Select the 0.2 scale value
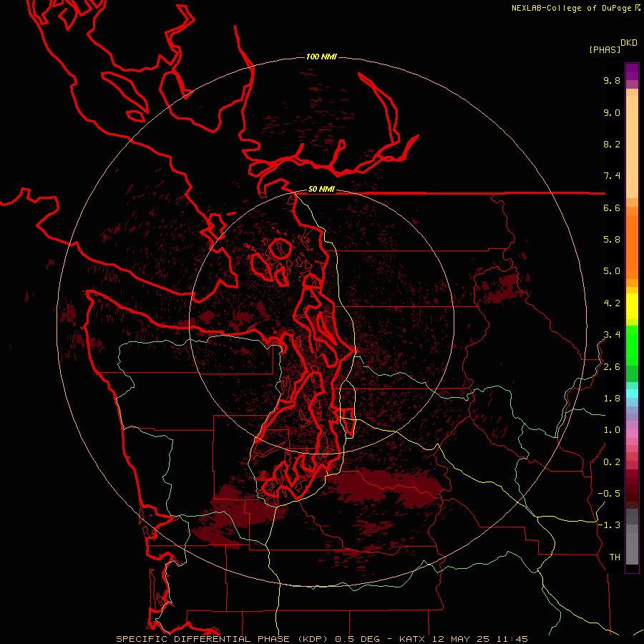Viewport: 644px width, 644px height. point(612,462)
